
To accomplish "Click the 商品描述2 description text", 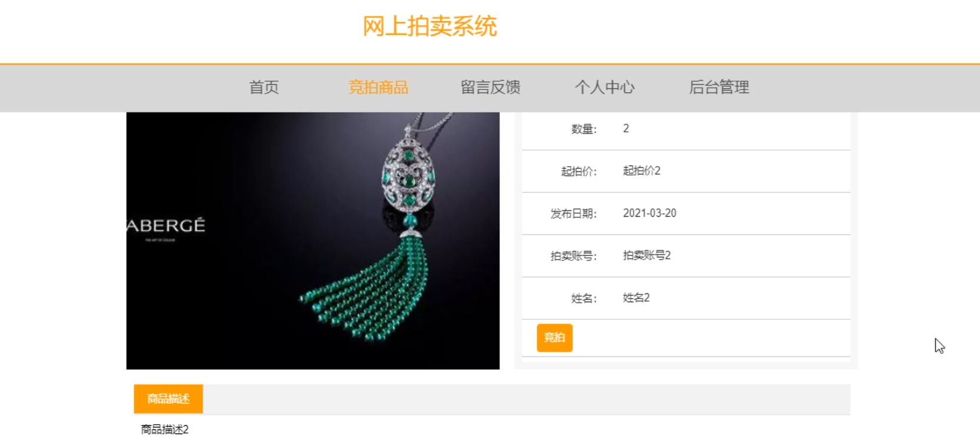I will pos(165,429).
